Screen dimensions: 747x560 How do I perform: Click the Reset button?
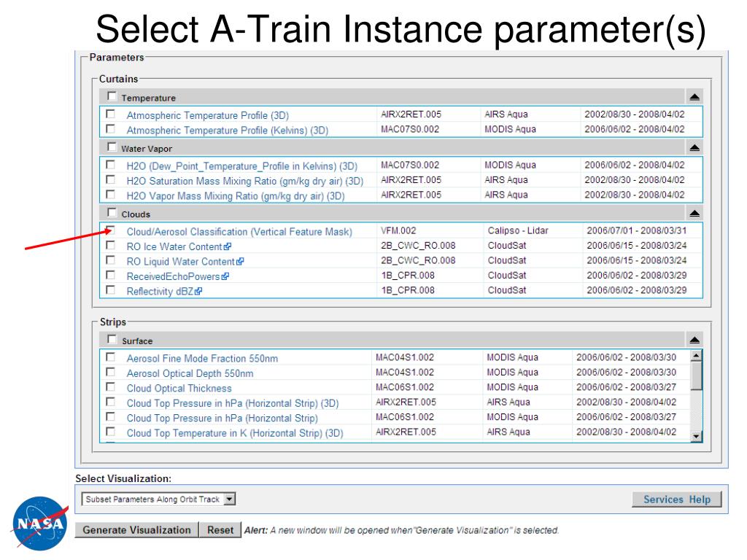pos(220,530)
